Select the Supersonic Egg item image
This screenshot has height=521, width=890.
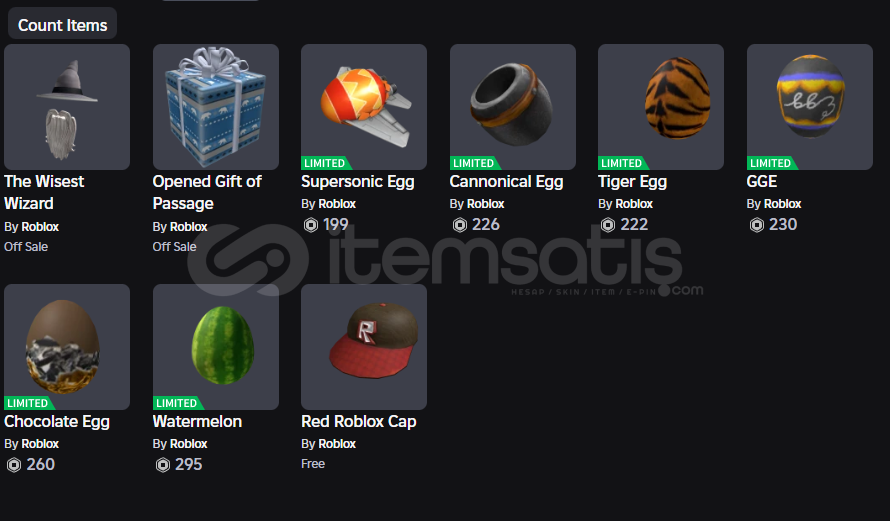pos(364,107)
